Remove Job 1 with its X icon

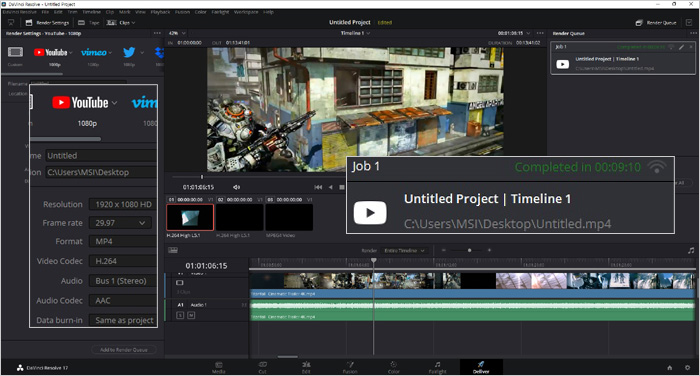(691, 47)
